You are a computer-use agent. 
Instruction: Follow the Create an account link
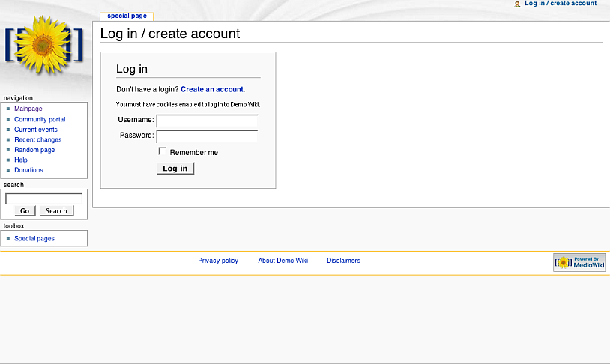pos(212,89)
